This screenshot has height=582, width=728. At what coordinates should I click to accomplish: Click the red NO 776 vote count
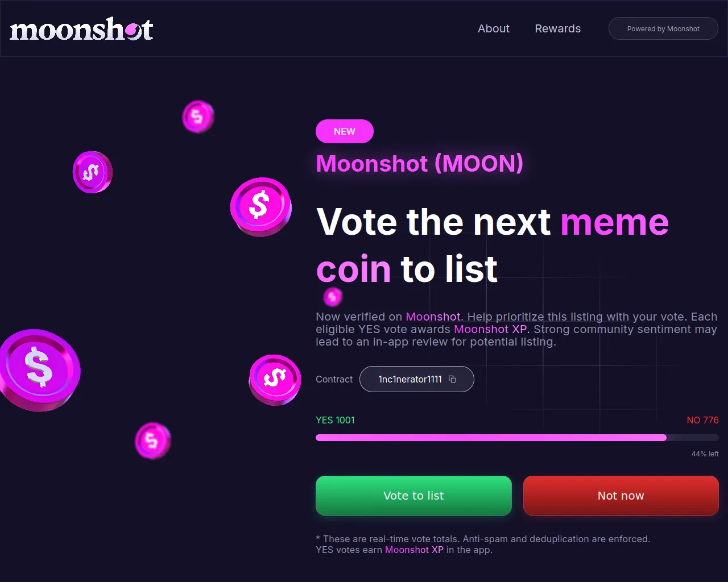702,420
